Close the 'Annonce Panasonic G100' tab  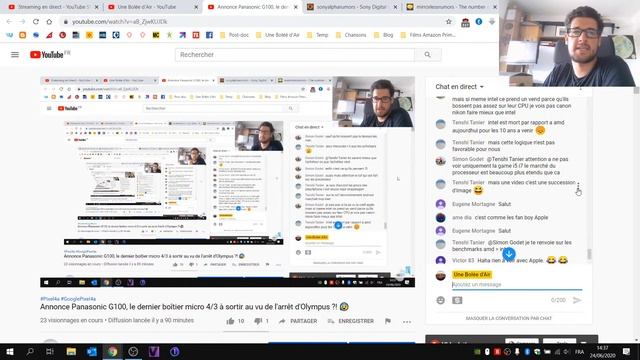point(296,7)
